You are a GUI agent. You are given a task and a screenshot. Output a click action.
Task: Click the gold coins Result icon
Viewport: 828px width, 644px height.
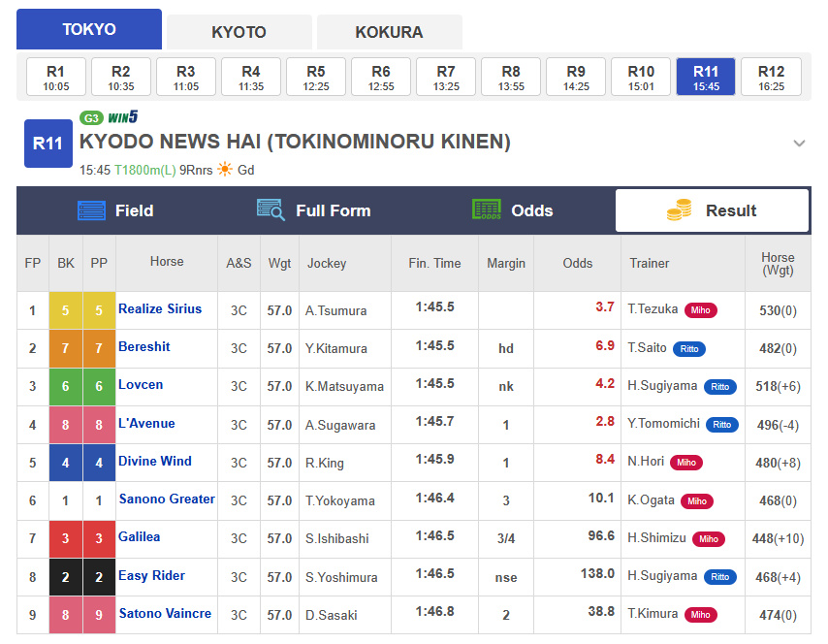pos(679,209)
